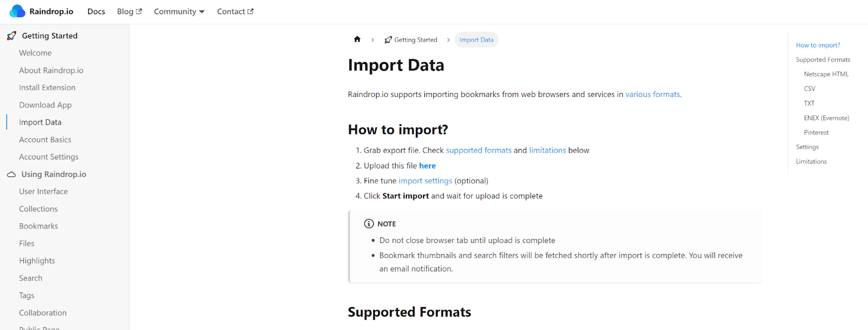Click the rocket icon beside Getting Started
868x330 pixels.
pos(11,36)
